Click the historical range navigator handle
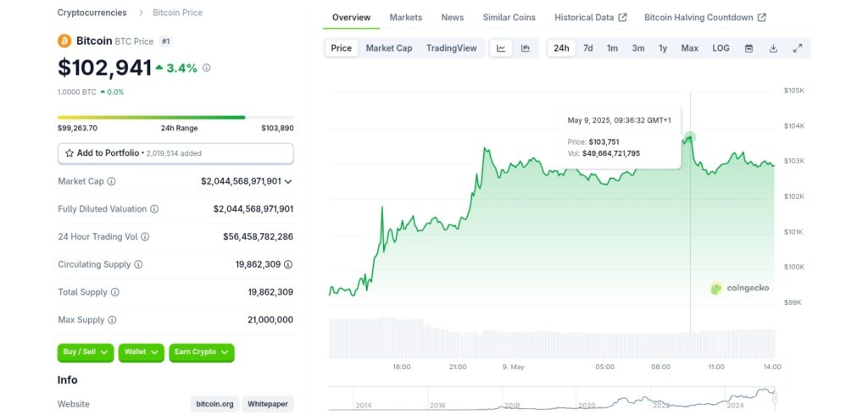The image size is (868, 415). (775, 397)
